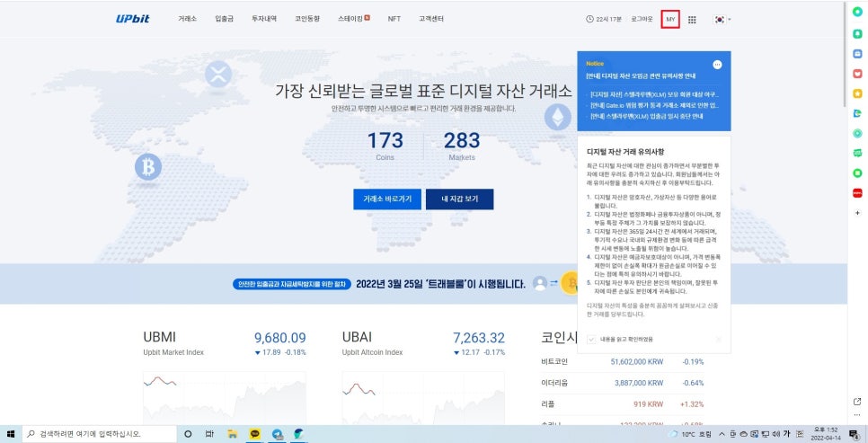868x443 pixels.
Task: Open the 코인동향 menu
Action: point(307,19)
